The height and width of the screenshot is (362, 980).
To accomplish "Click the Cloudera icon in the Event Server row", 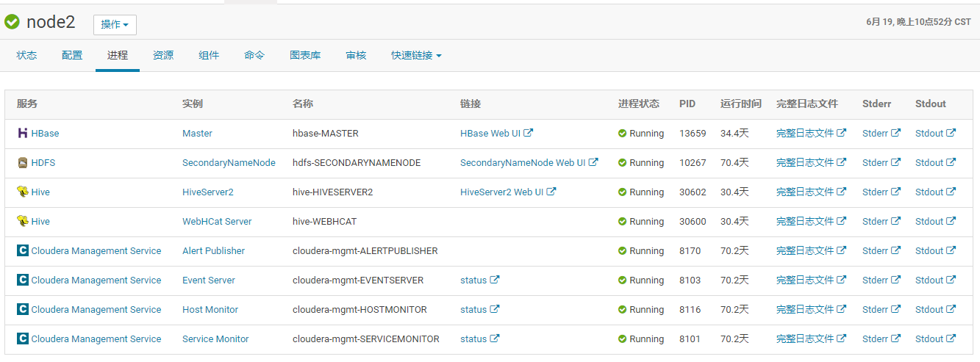I will 22,280.
